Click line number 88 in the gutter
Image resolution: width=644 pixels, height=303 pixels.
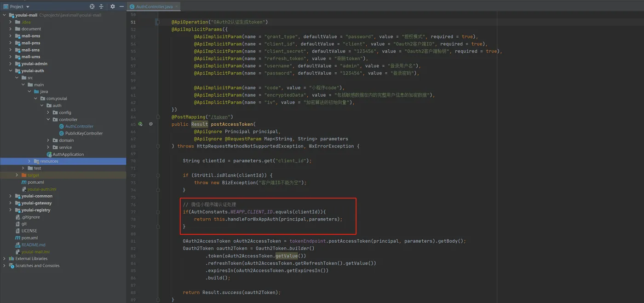(x=133, y=292)
